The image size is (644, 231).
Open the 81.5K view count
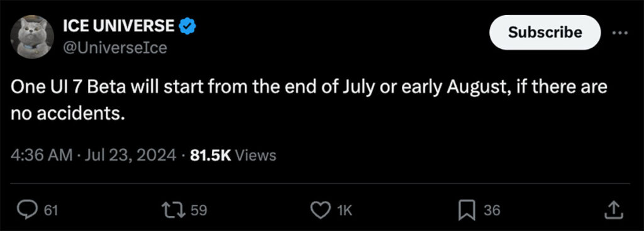(211, 155)
